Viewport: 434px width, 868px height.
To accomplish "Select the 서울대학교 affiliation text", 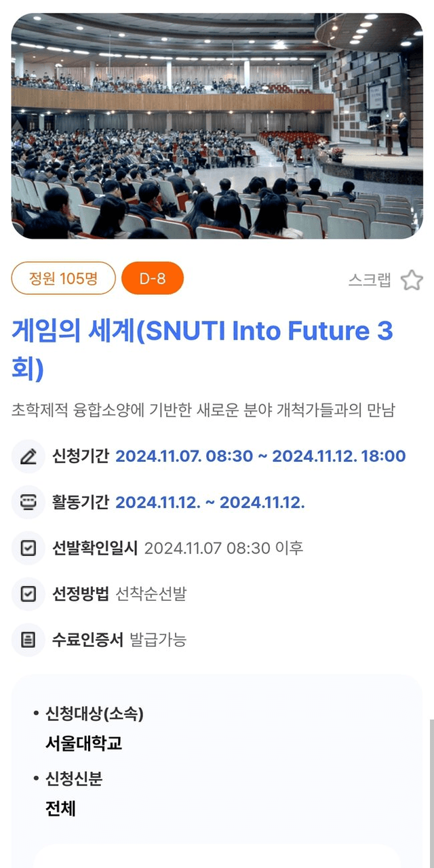I will tap(84, 743).
